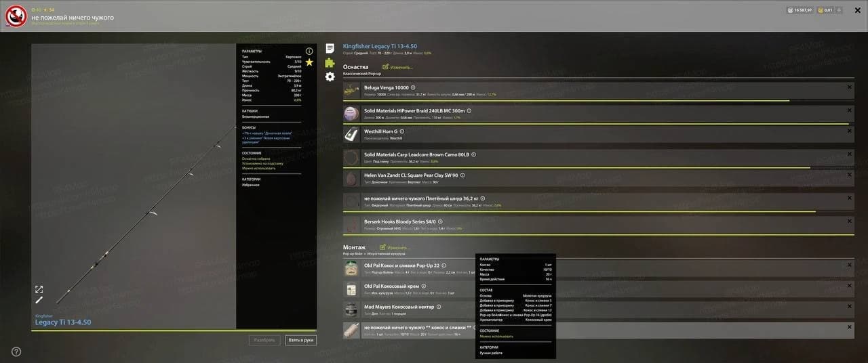
Task: Click Изменить next to Монтаж
Action: (395, 247)
